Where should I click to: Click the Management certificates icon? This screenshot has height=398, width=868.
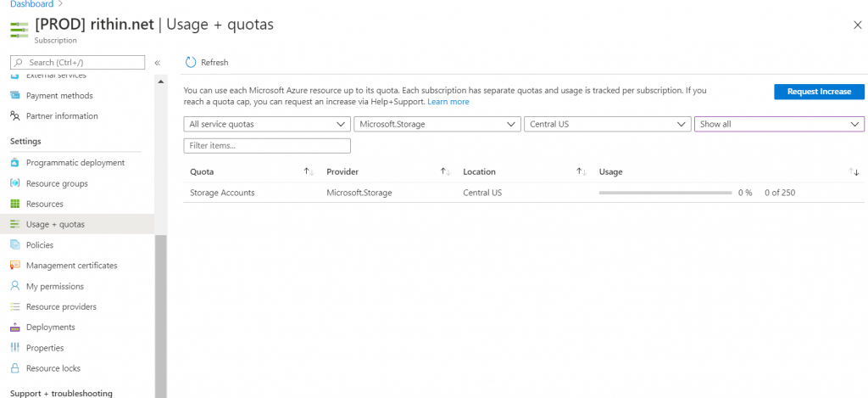point(14,266)
